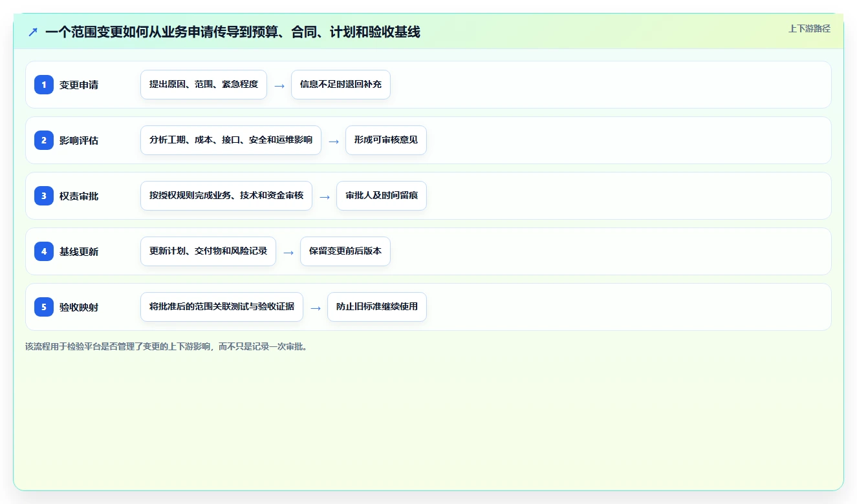Click the footnote starting 该流程用于检验平台
Screen dimensions: 857x504
pyautogui.click(x=167, y=346)
